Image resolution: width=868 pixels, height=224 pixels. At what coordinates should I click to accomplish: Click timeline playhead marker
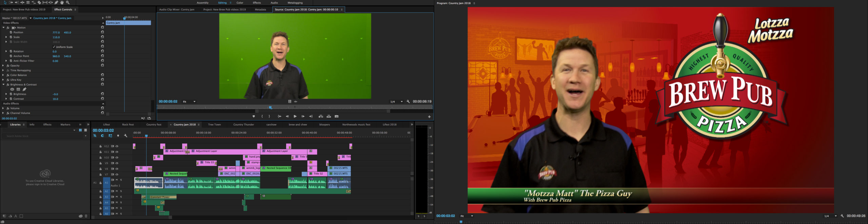(x=146, y=136)
